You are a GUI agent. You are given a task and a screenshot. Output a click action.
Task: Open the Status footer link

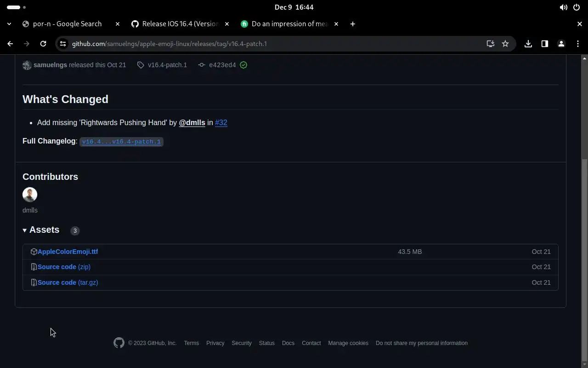(266, 343)
